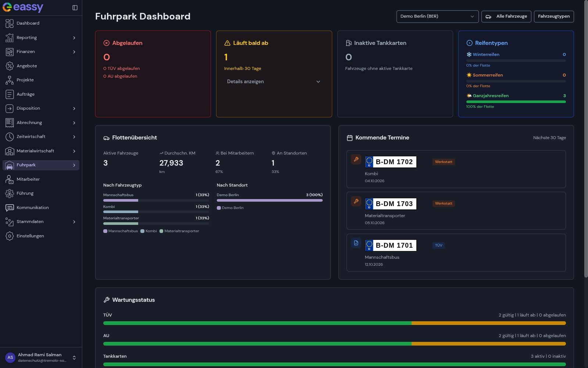The width and height of the screenshot is (588, 368).
Task: Click the eassy logo
Action: [23, 7]
